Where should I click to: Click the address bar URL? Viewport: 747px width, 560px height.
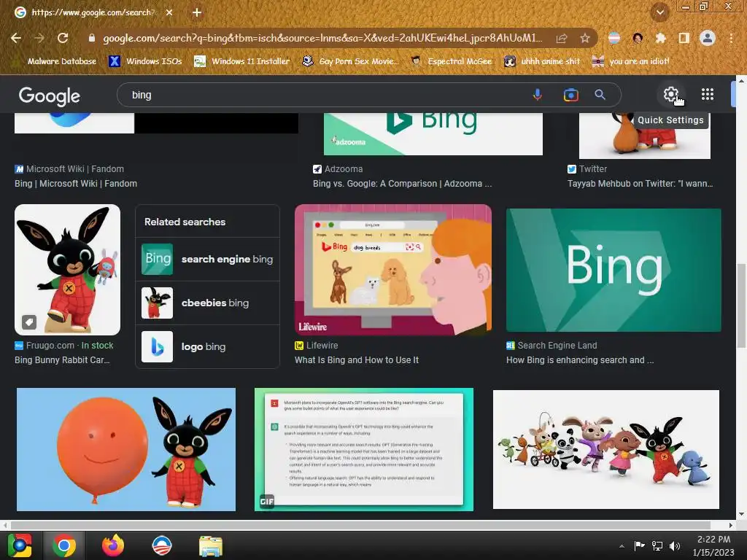click(x=322, y=38)
